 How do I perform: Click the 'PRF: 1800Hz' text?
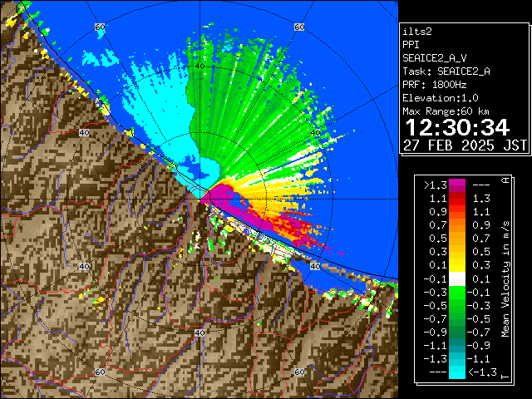click(x=435, y=85)
